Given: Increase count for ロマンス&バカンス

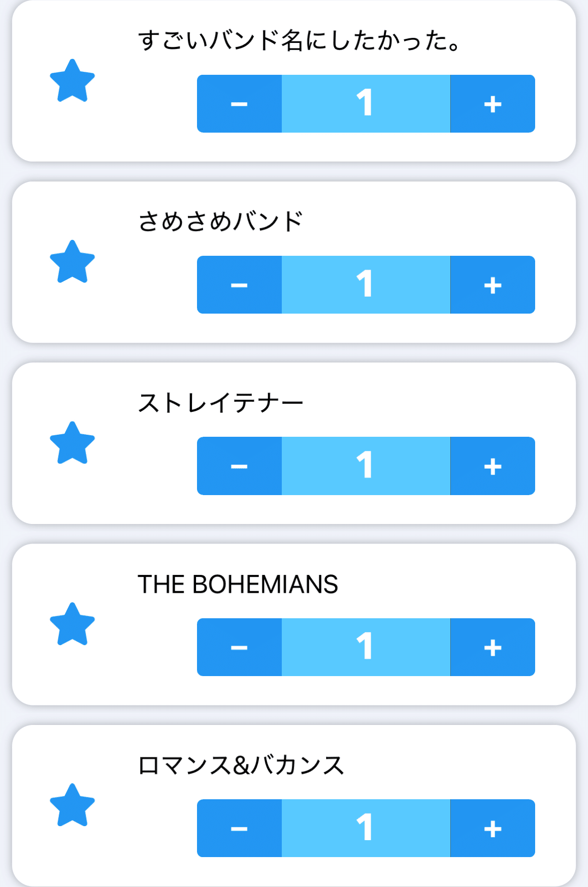Looking at the screenshot, I should click(x=493, y=828).
